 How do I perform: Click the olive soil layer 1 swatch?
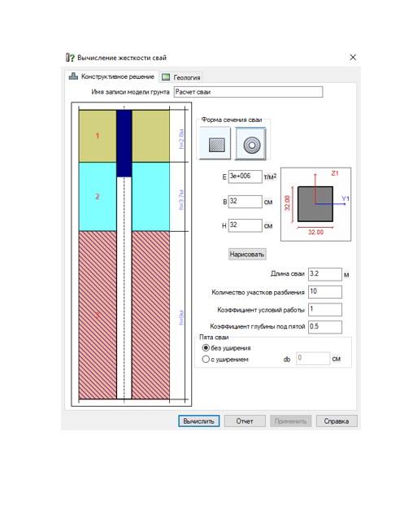pyautogui.click(x=98, y=136)
